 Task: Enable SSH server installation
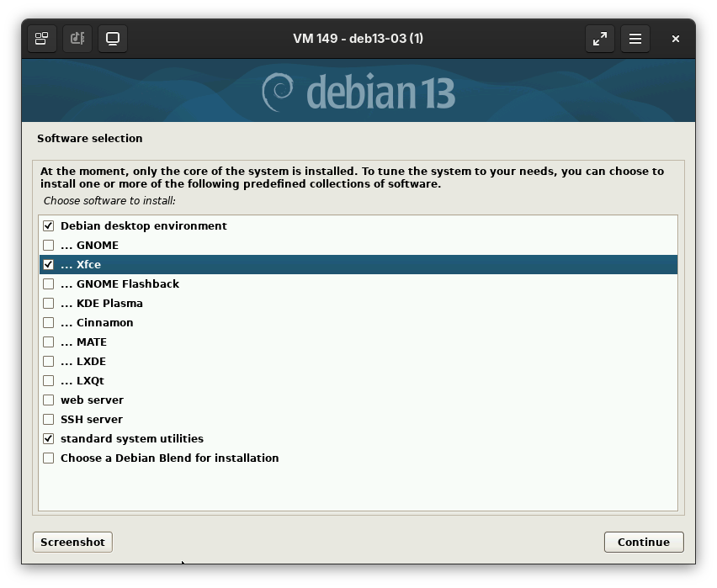[49, 420]
